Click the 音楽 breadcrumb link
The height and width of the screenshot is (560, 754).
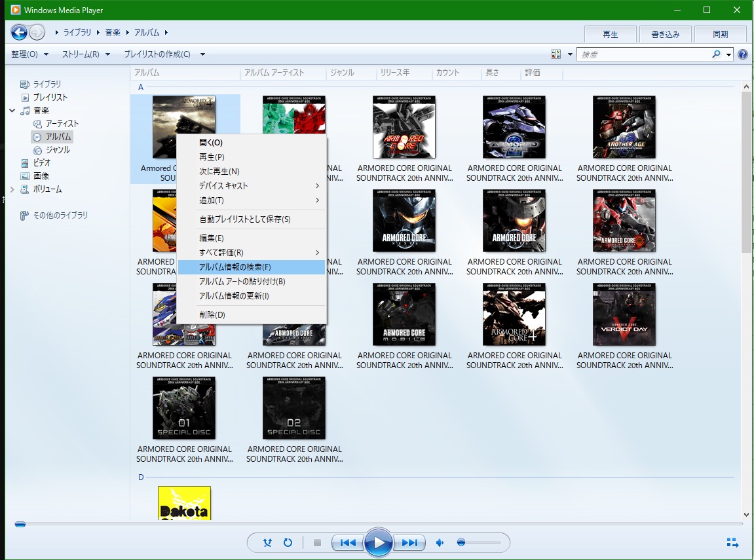point(113,32)
